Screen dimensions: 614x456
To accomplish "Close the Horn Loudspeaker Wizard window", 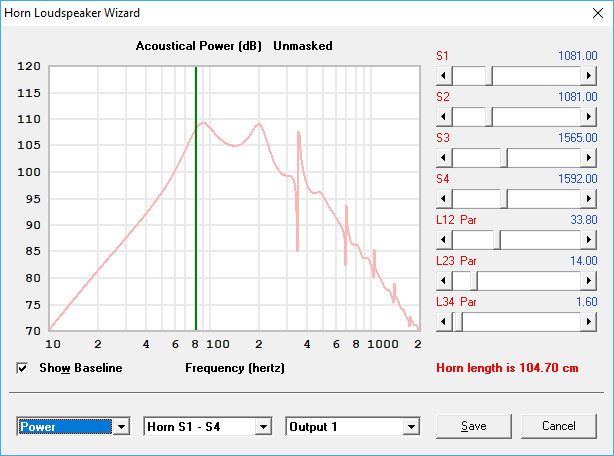I will [x=598, y=13].
